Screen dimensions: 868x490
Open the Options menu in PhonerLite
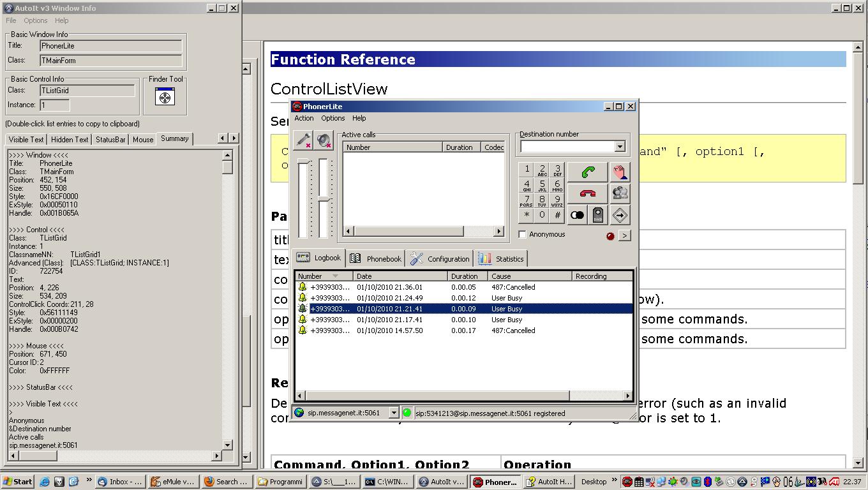pyautogui.click(x=333, y=118)
